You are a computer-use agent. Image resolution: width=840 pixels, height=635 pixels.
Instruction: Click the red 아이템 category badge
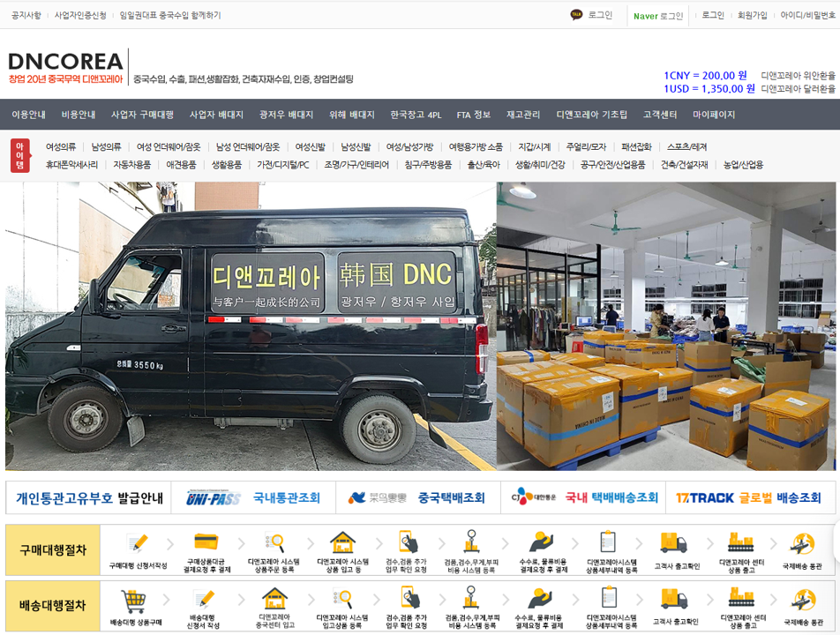(20, 155)
